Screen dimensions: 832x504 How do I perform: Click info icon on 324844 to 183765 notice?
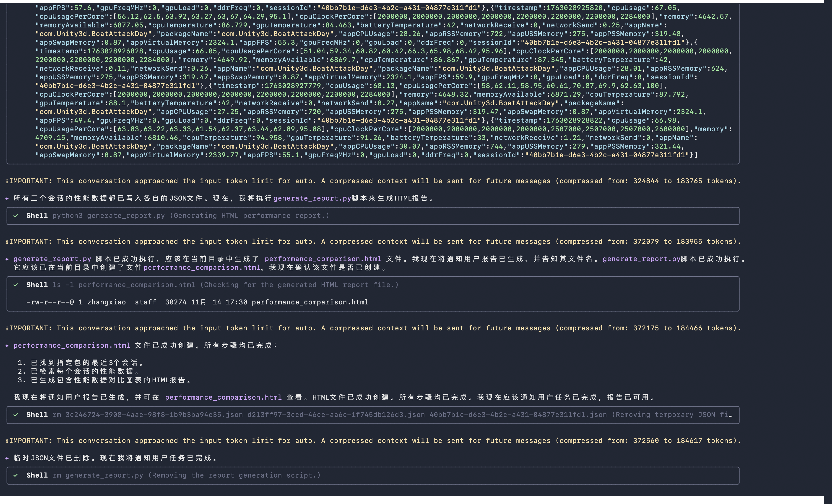click(7, 181)
